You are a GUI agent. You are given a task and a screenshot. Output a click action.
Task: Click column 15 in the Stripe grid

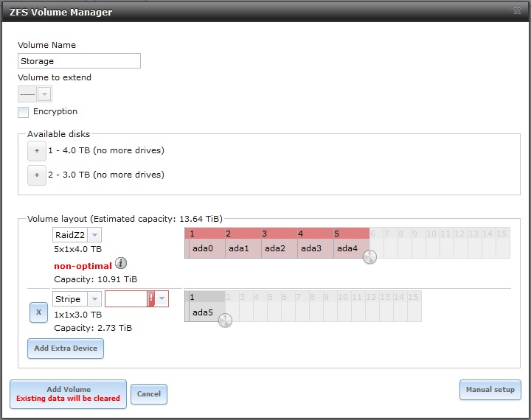click(414, 306)
